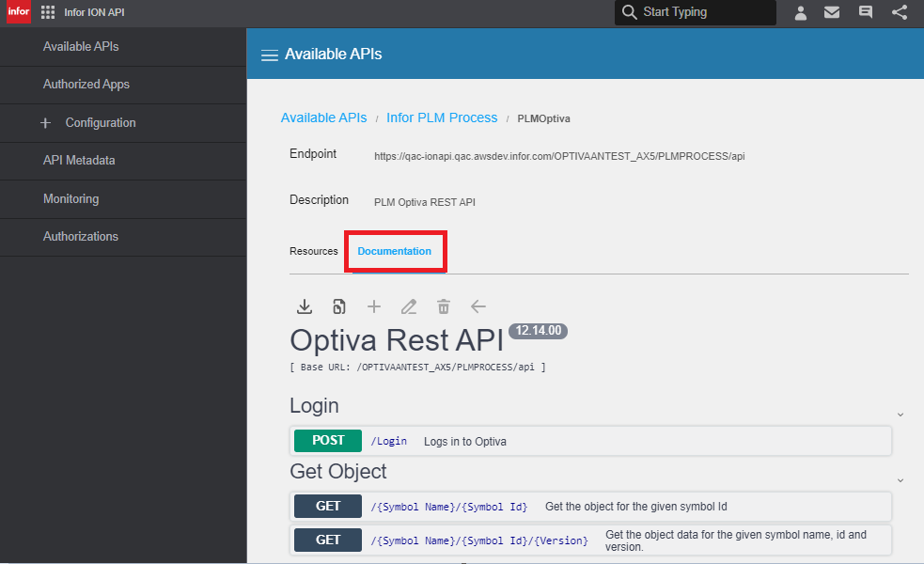Click the Get Object section heading
Image resolution: width=924 pixels, height=564 pixels.
338,472
